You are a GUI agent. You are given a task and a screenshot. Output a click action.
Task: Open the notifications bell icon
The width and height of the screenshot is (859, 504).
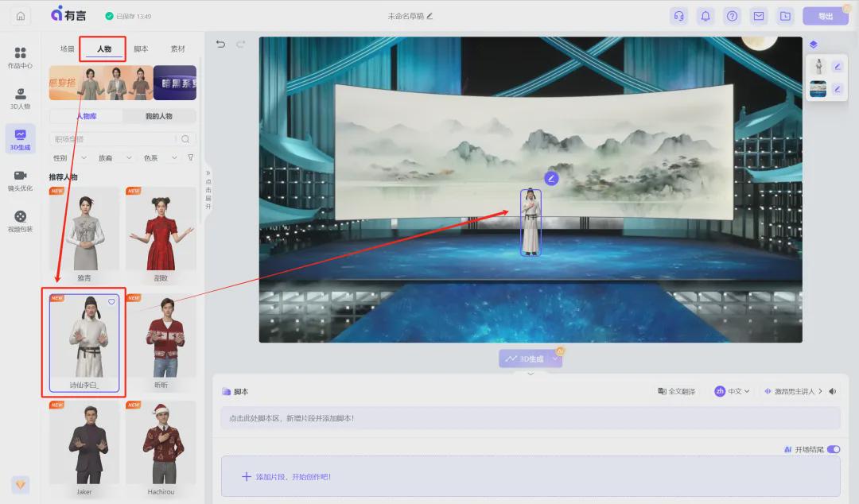click(x=705, y=15)
